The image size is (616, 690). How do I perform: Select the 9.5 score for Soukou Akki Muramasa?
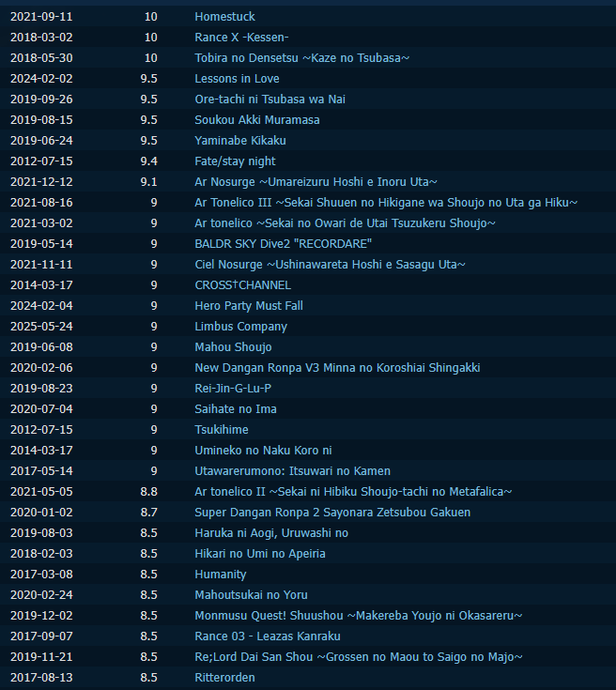[x=148, y=120]
